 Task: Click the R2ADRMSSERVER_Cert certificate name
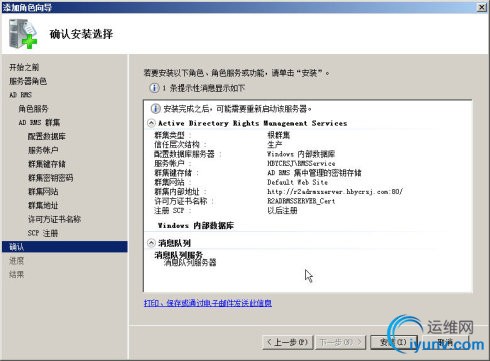click(301, 201)
